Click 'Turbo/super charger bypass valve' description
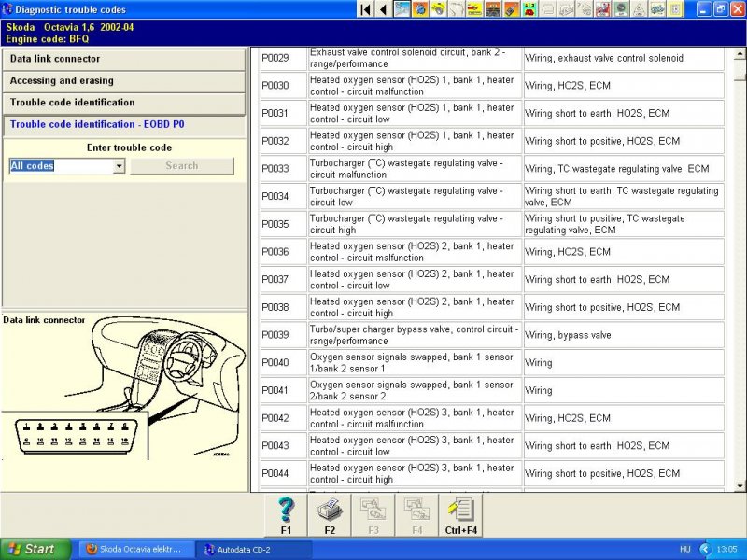 tap(415, 335)
